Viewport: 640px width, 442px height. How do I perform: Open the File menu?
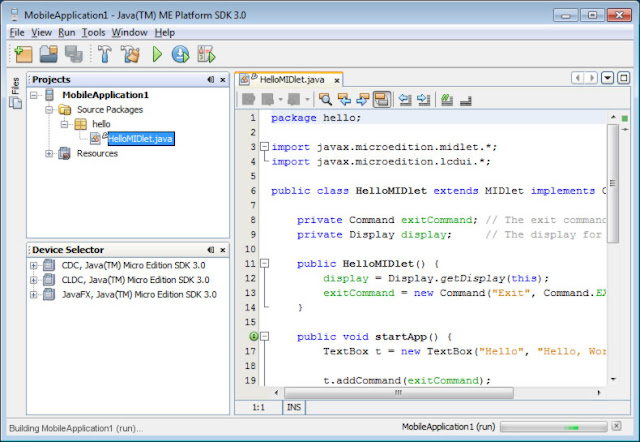coord(17,32)
